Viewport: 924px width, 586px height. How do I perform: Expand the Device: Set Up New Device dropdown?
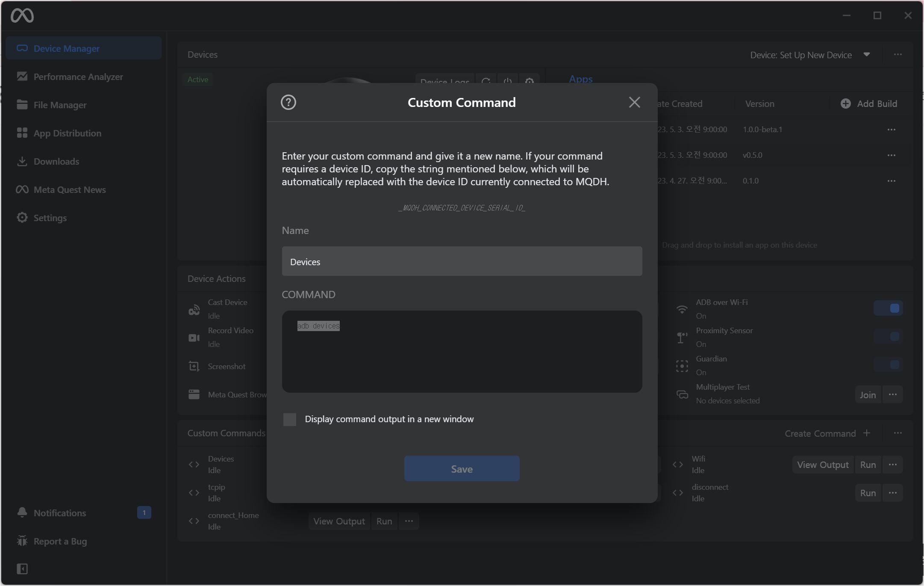click(866, 55)
